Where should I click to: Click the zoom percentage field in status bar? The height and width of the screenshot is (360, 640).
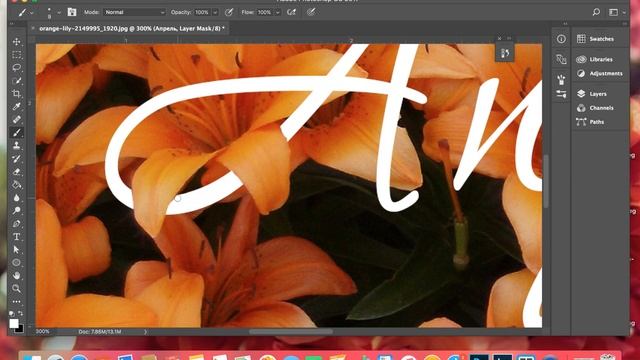pos(42,331)
